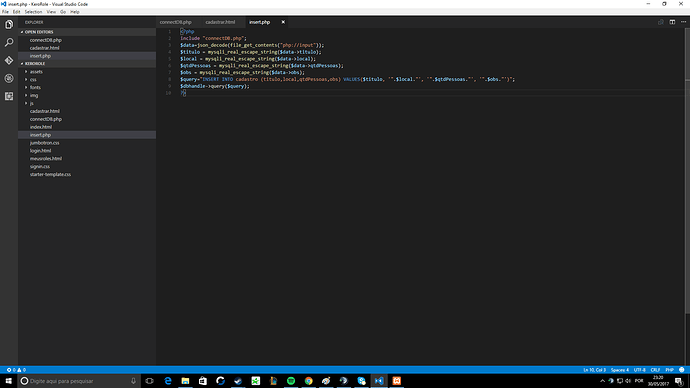Switch to the connectDB.php tab
This screenshot has height=388, width=690.
tap(176, 22)
